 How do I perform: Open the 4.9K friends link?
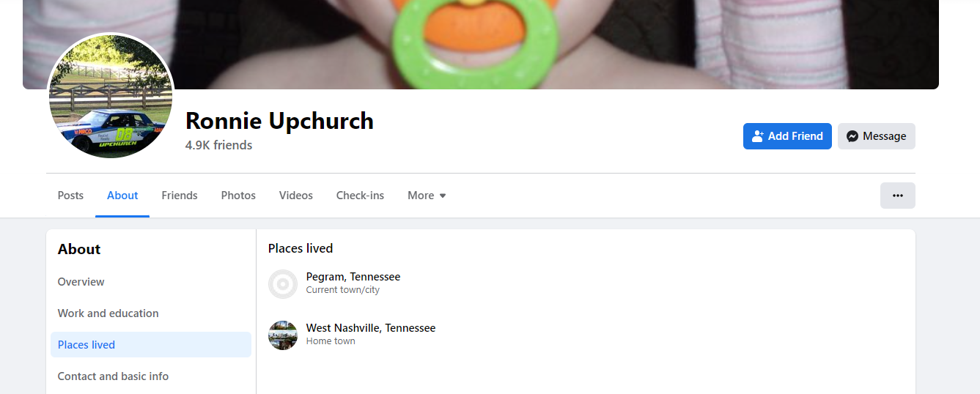click(219, 145)
